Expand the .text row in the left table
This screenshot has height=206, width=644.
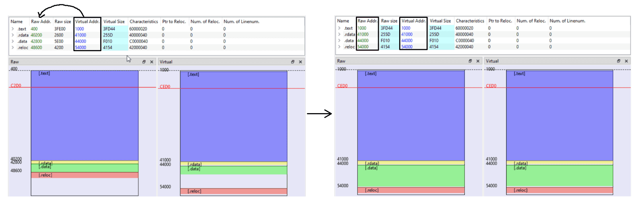tap(13, 29)
